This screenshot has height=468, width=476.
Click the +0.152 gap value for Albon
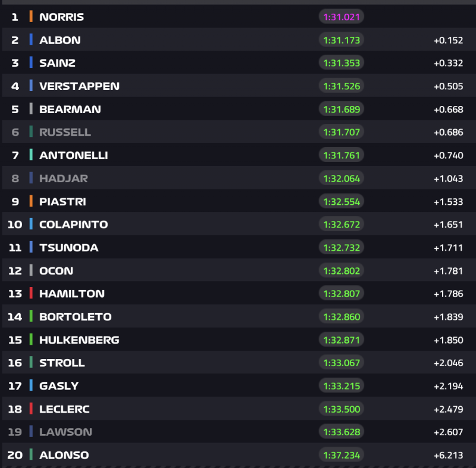pos(448,40)
